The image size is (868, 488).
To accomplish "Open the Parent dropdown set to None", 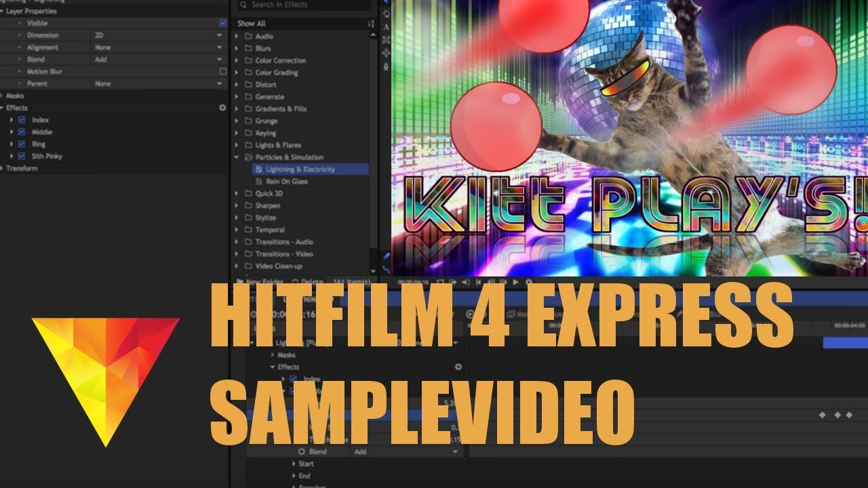I will coord(159,83).
